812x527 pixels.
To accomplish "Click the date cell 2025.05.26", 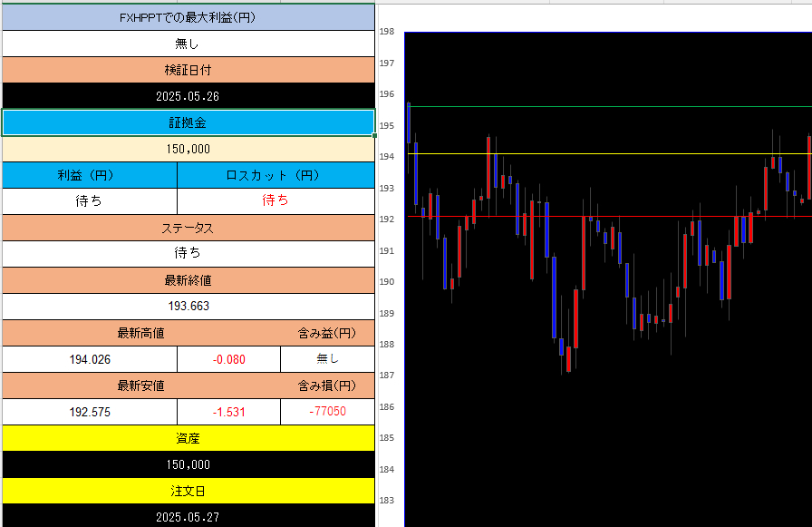I will [188, 96].
